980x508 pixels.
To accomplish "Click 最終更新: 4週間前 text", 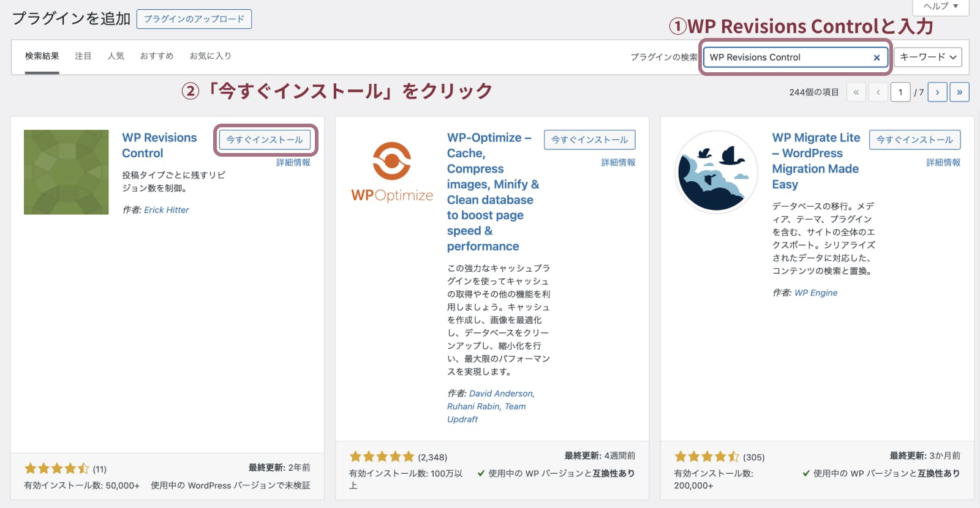I will coord(600,456).
